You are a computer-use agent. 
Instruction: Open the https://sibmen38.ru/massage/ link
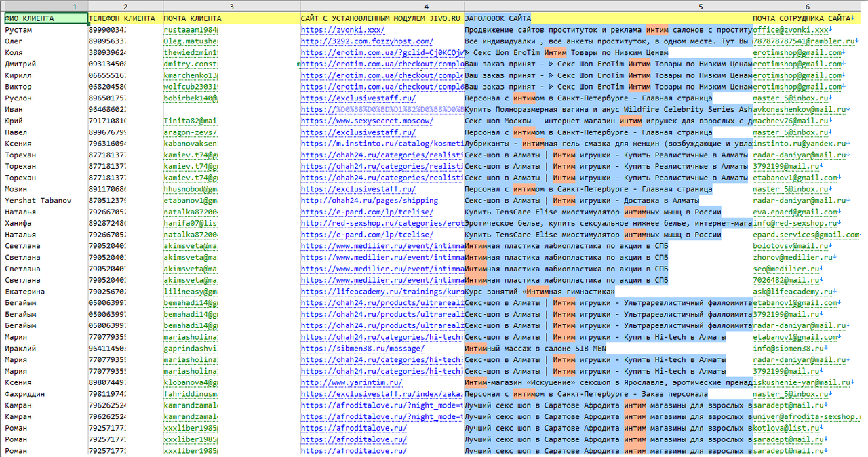(363, 349)
